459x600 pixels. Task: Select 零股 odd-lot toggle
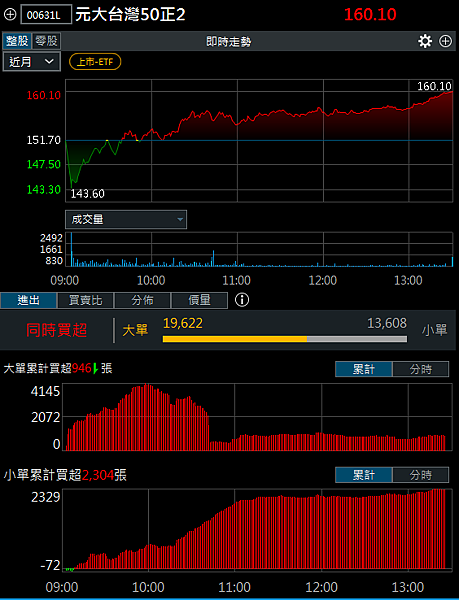[x=46, y=41]
